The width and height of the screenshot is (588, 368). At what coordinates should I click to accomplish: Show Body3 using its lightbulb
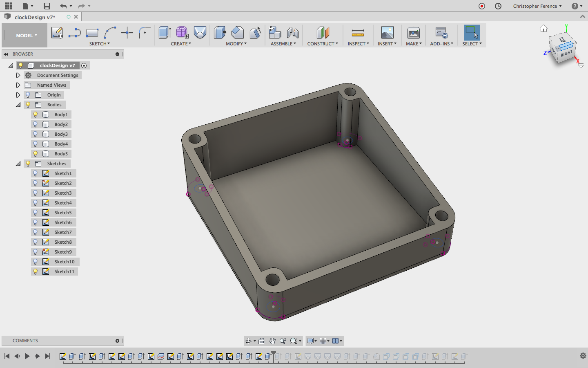click(x=36, y=134)
